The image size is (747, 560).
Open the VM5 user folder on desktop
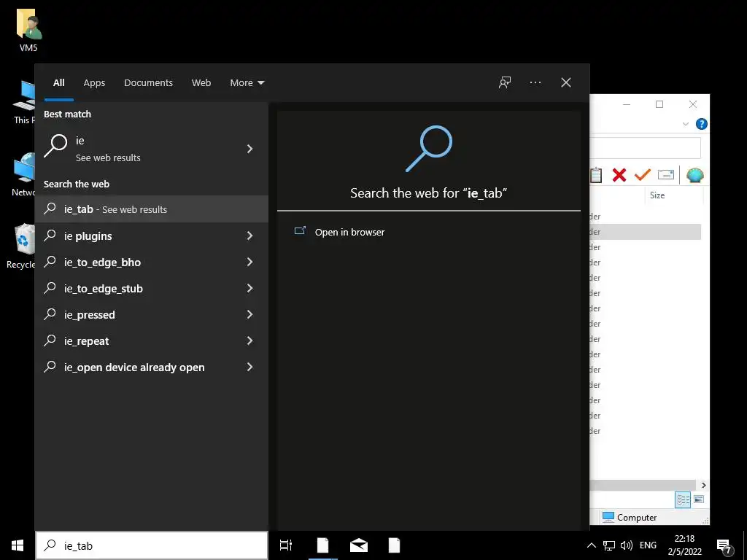(x=28, y=29)
